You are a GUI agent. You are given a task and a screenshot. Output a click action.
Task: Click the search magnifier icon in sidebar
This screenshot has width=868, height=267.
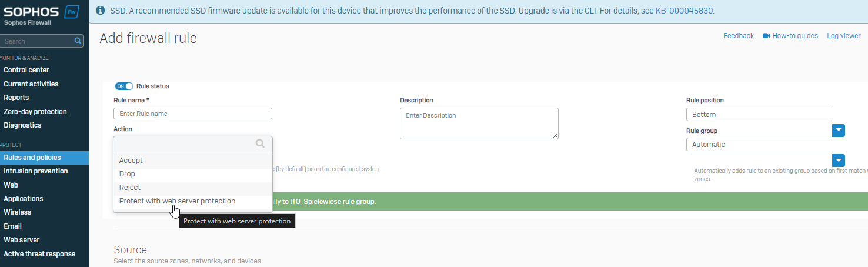pyautogui.click(x=78, y=41)
